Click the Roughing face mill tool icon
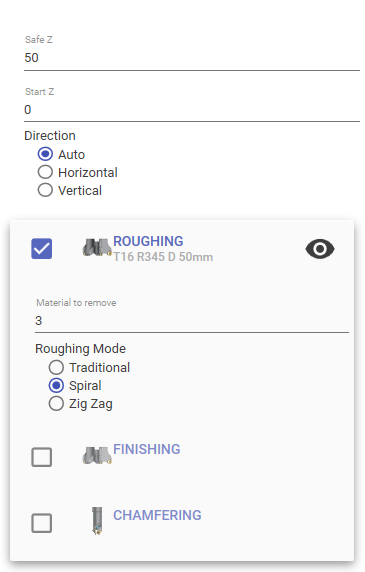 97,248
